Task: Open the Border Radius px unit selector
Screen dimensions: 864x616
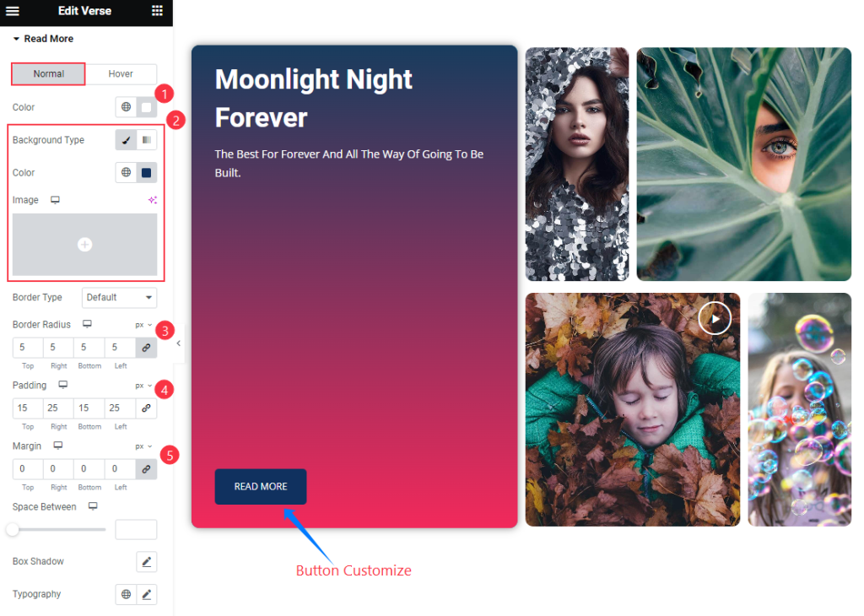Action: pyautogui.click(x=143, y=325)
